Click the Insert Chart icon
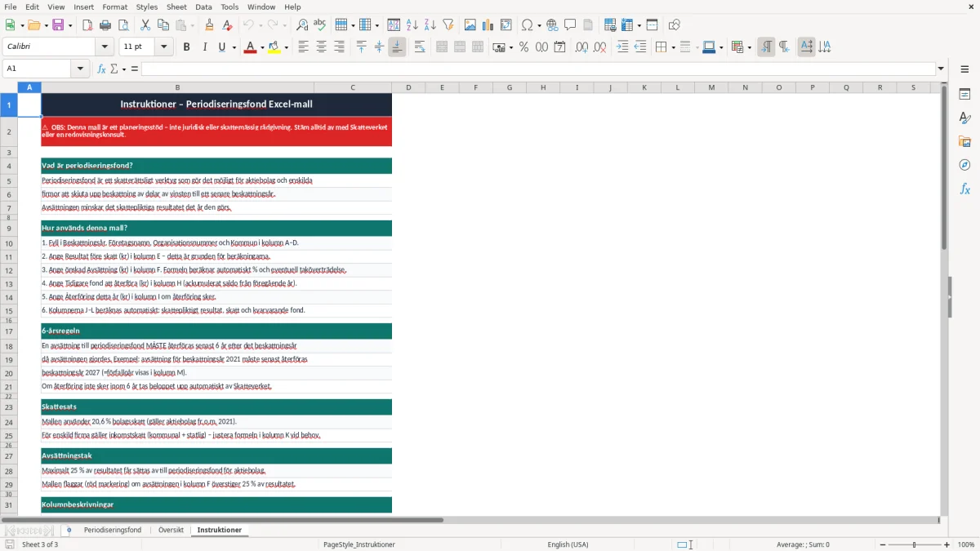Screen dimensions: 980x551 [x=488, y=25]
